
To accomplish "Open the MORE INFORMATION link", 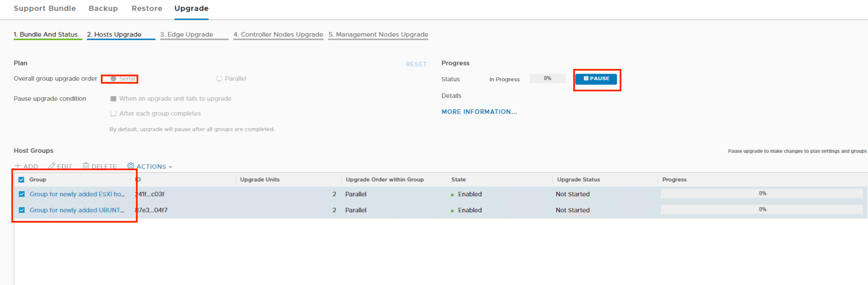I will point(479,112).
